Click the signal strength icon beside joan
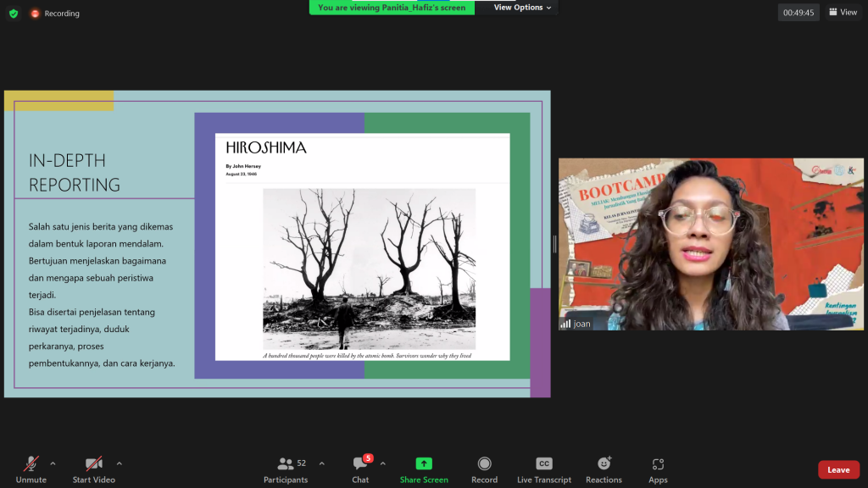868x488 pixels. [x=565, y=324]
